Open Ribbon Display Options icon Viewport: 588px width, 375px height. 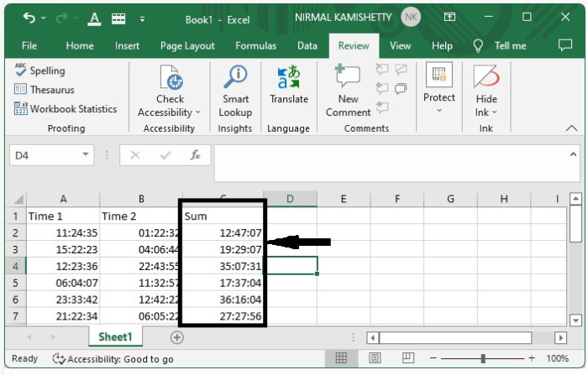(x=449, y=17)
